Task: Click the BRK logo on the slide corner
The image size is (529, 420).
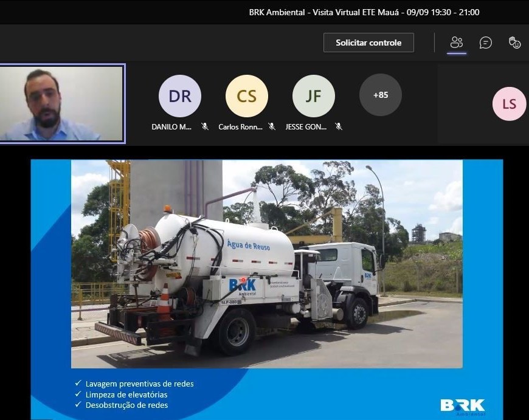Action: [x=463, y=405]
